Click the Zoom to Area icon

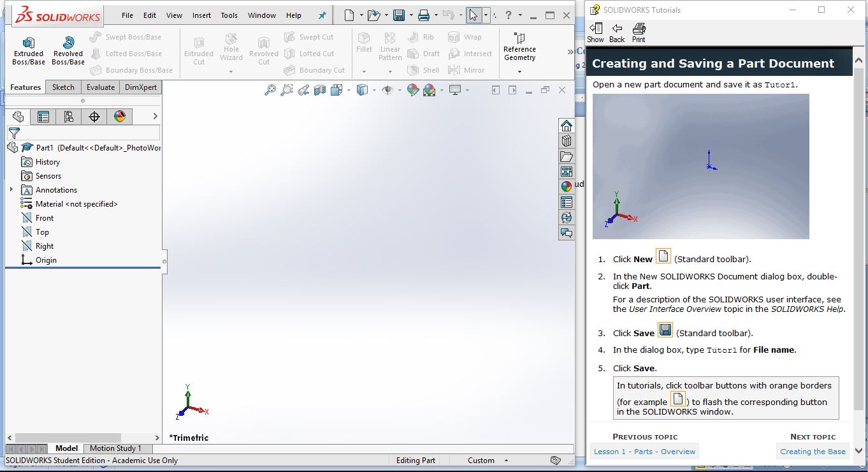287,91
